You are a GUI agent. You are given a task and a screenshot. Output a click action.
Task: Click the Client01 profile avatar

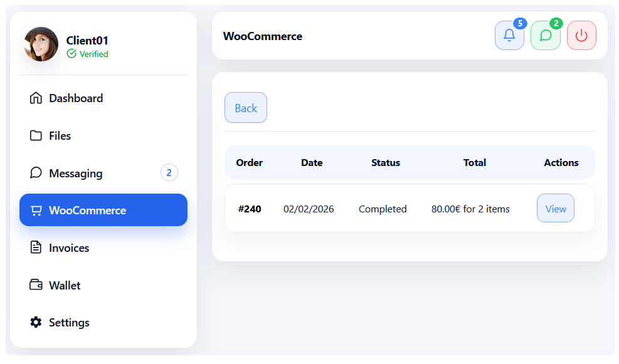[x=41, y=44]
